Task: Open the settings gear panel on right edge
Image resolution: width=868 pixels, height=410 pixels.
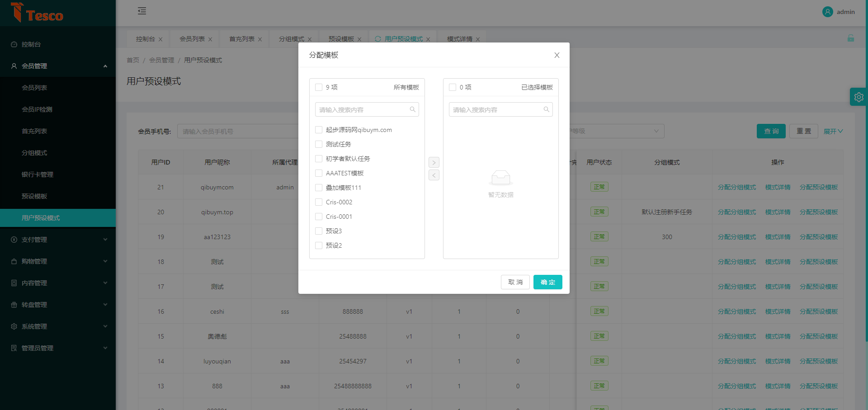Action: click(x=859, y=97)
